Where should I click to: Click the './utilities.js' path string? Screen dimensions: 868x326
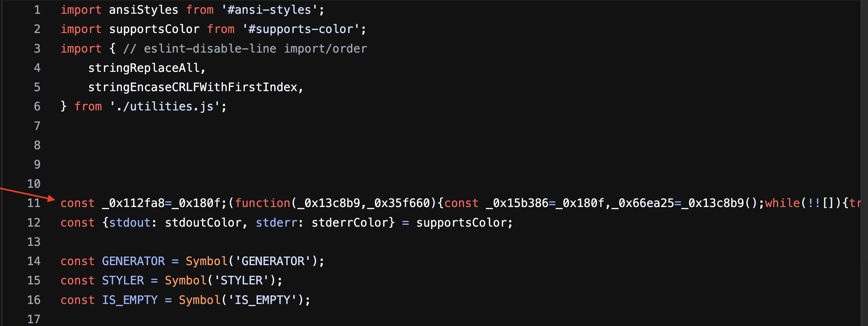click(164, 106)
